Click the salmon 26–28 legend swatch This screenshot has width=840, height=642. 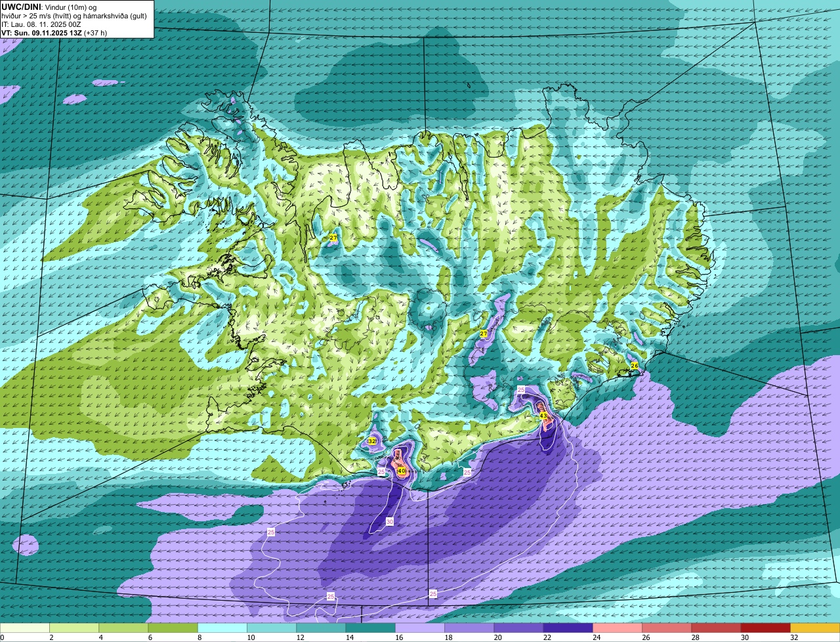(667, 628)
